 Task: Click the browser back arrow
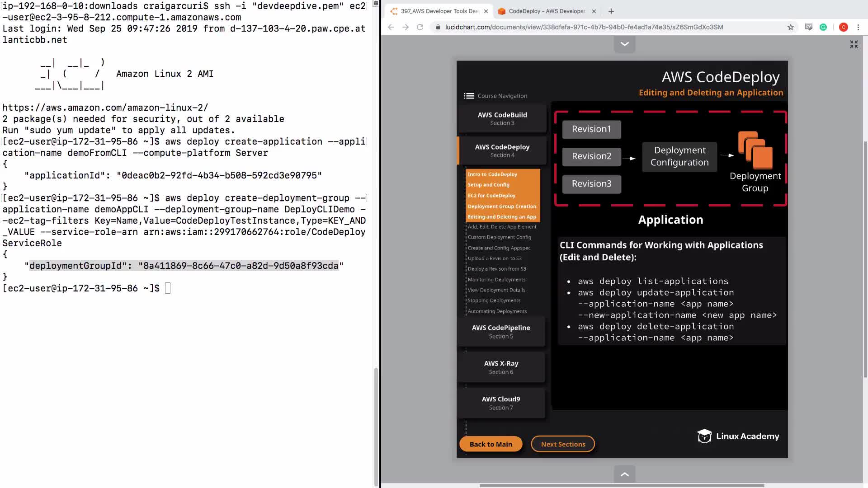[x=391, y=27]
